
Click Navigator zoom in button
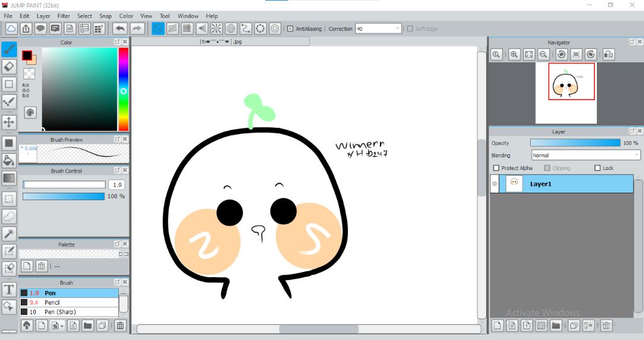(514, 54)
